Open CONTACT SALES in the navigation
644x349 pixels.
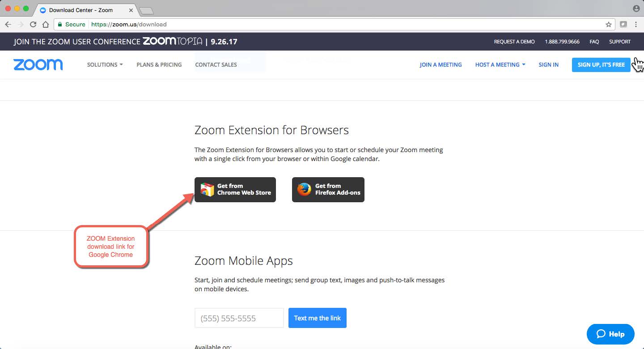coord(216,64)
